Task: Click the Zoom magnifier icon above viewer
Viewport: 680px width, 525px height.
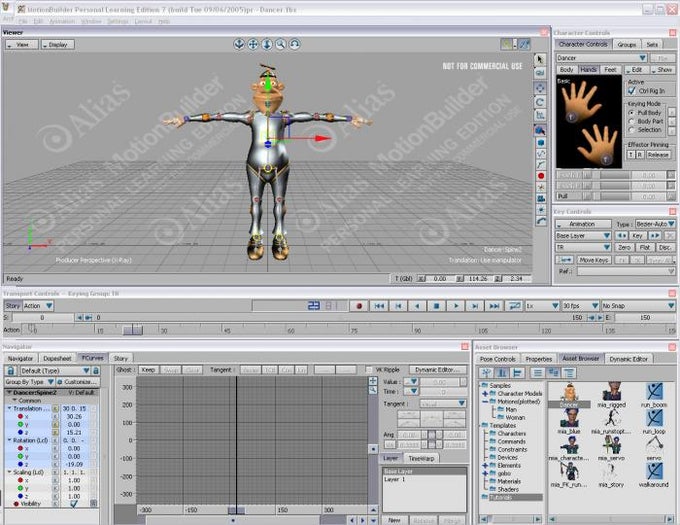Action: pyautogui.click(x=281, y=44)
